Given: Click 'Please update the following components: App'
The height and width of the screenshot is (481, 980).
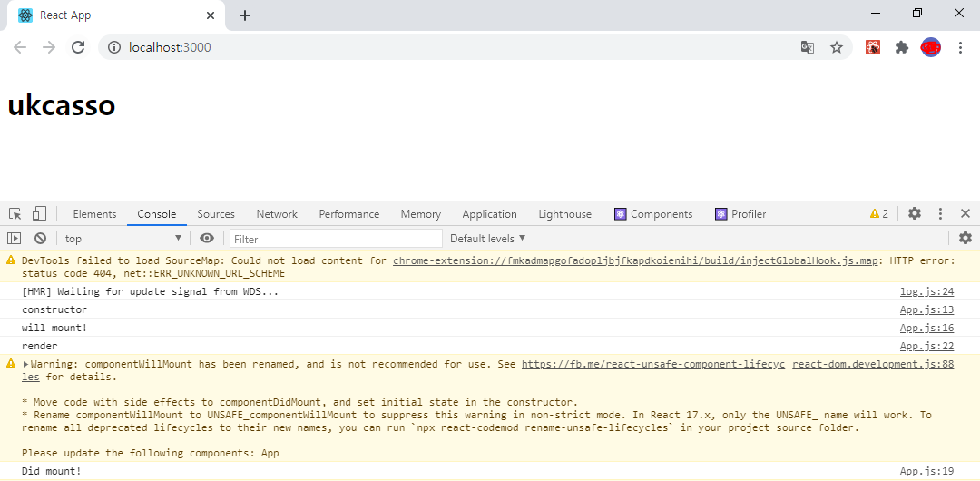Looking at the screenshot, I should click(x=150, y=453).
